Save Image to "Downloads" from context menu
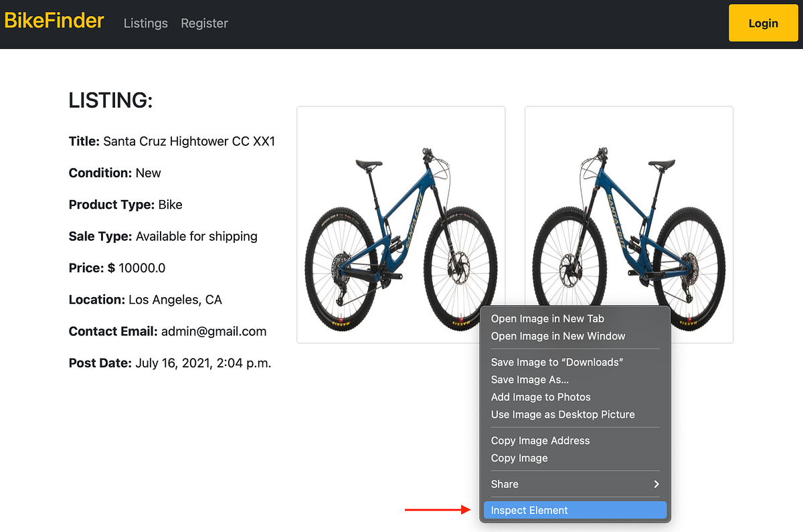This screenshot has width=803, height=532. (x=557, y=362)
